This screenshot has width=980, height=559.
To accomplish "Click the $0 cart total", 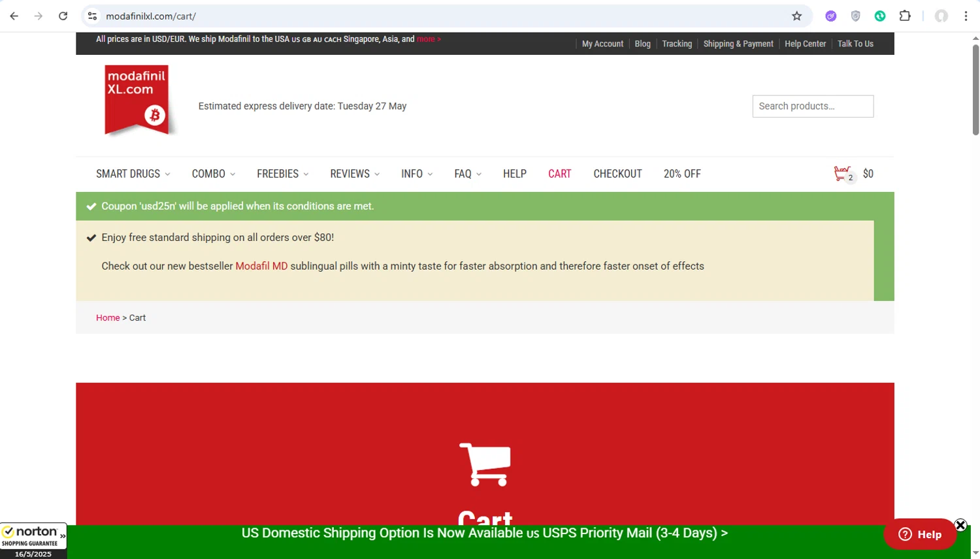I will tap(868, 174).
